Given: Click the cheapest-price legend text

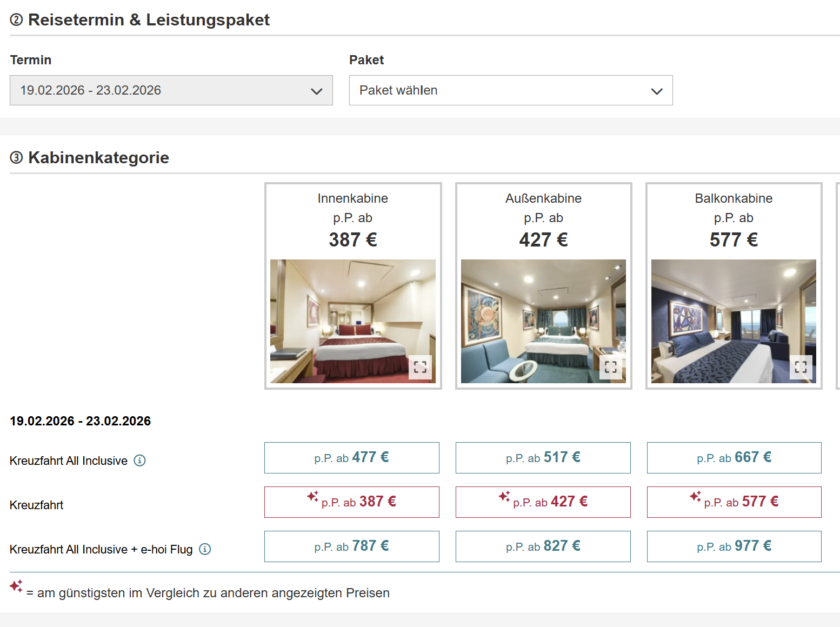Looking at the screenshot, I should click(x=208, y=593).
